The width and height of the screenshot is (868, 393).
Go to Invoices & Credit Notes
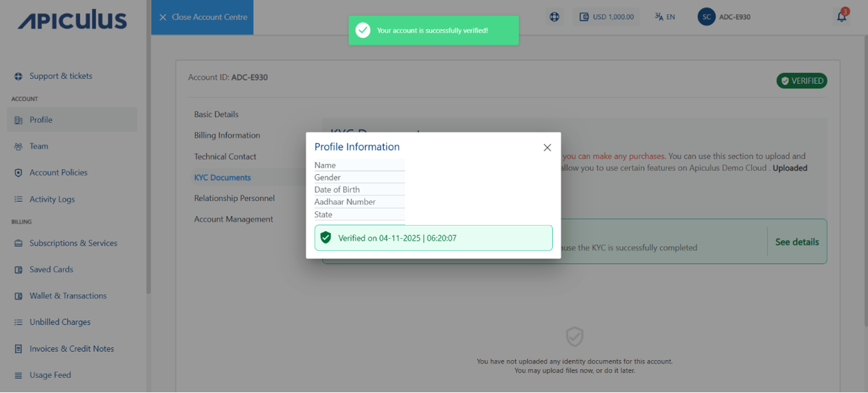pos(71,349)
